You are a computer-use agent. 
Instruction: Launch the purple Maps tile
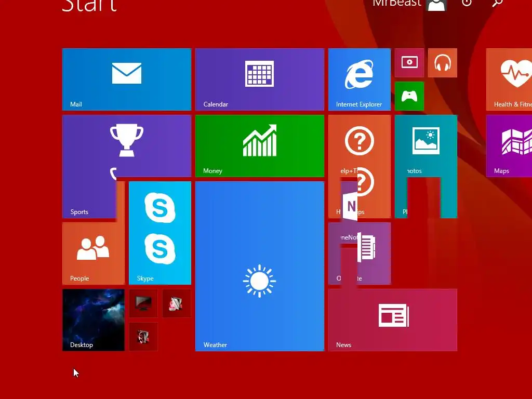(509, 146)
